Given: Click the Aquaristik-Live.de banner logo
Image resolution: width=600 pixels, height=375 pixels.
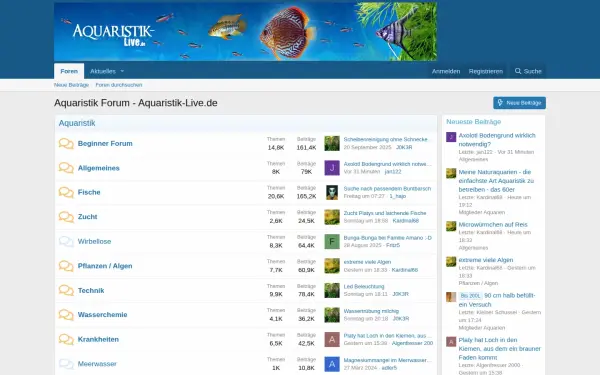Looking at the screenshot, I should coord(114,34).
